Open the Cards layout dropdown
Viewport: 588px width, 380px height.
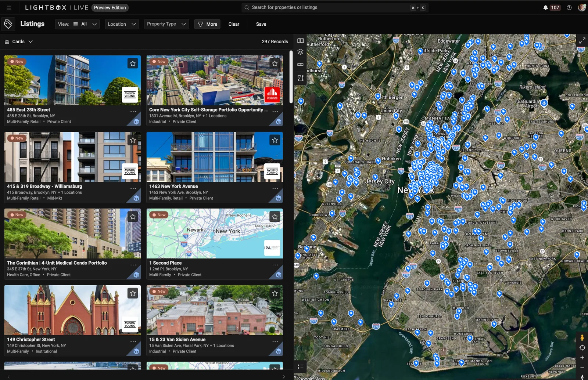click(19, 41)
